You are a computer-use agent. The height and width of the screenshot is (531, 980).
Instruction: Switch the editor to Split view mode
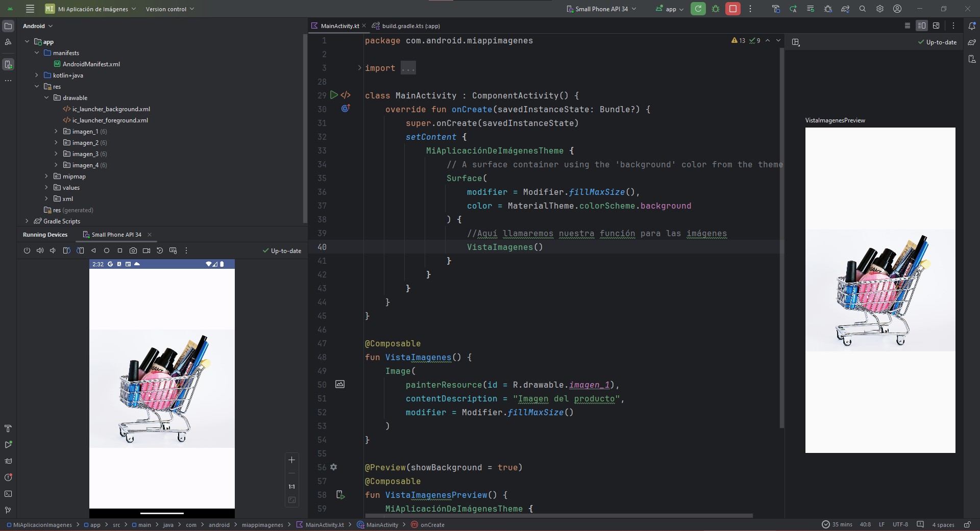921,26
